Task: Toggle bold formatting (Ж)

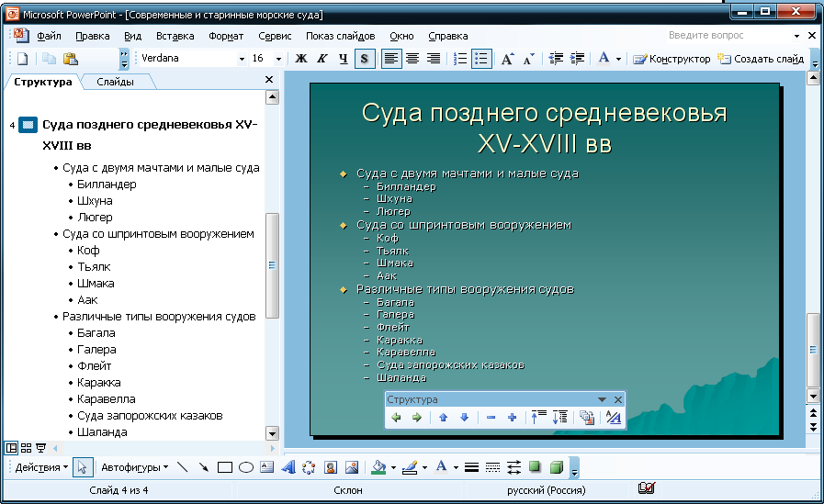Action: point(301,58)
